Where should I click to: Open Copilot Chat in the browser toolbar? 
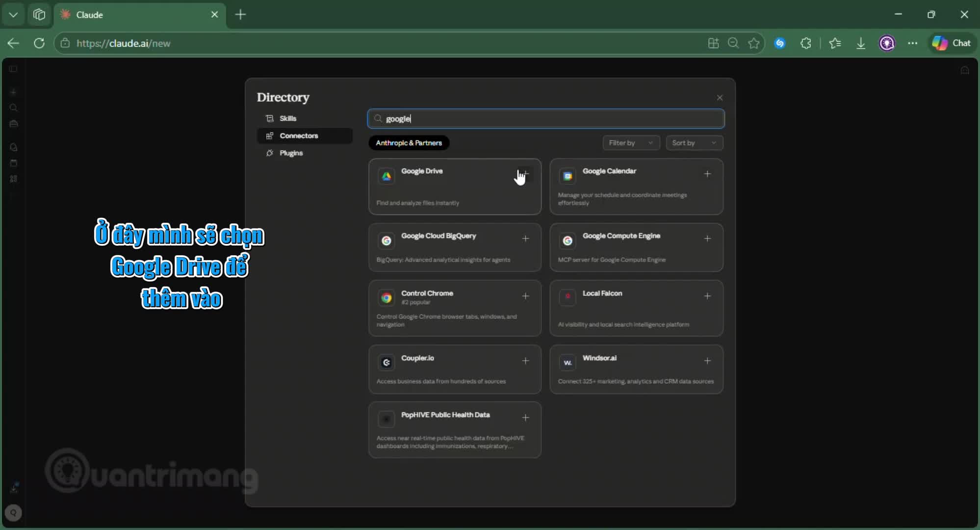click(x=952, y=43)
